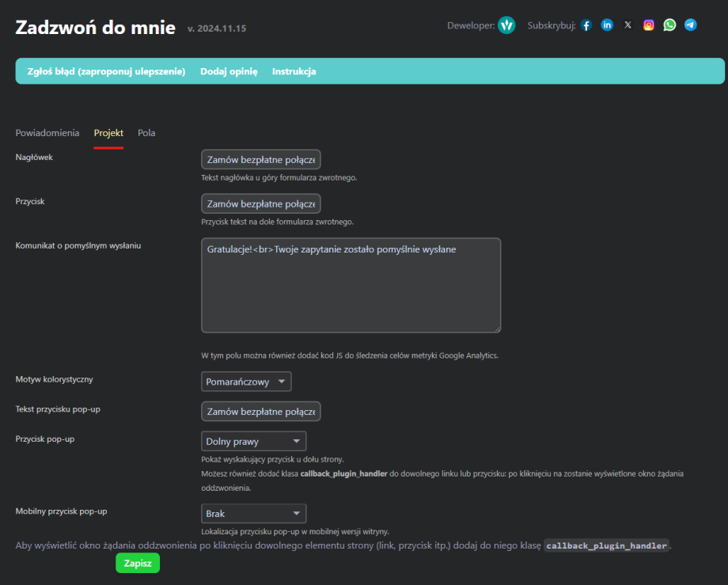Open the Facebook subscribe icon
The width and height of the screenshot is (728, 585).
pyautogui.click(x=586, y=25)
